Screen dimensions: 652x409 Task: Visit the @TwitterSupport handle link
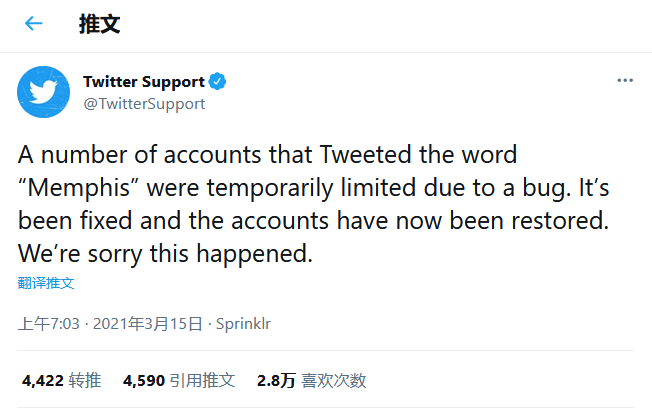pos(144,102)
